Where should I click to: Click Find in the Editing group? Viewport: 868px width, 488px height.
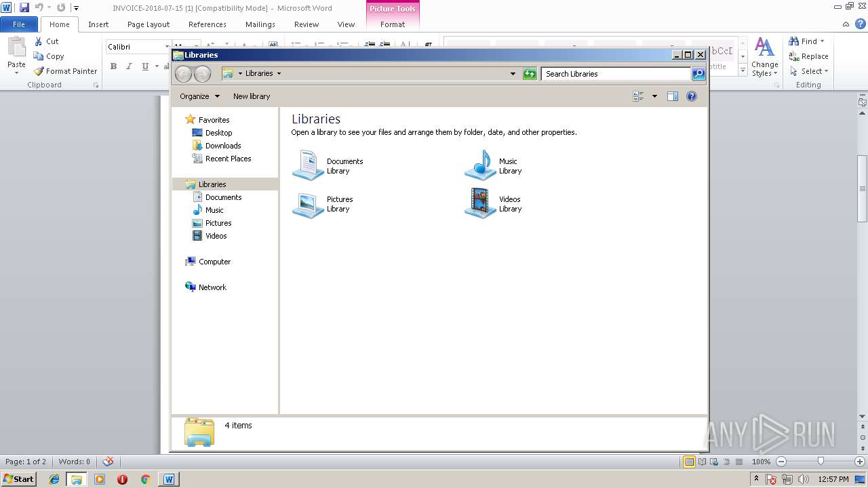[807, 41]
